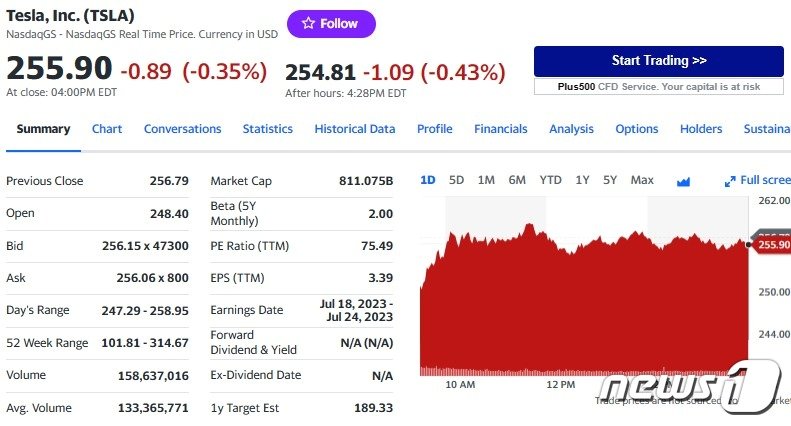Go to the Statistics tab
Image resolution: width=791 pixels, height=426 pixels.
coord(268,129)
